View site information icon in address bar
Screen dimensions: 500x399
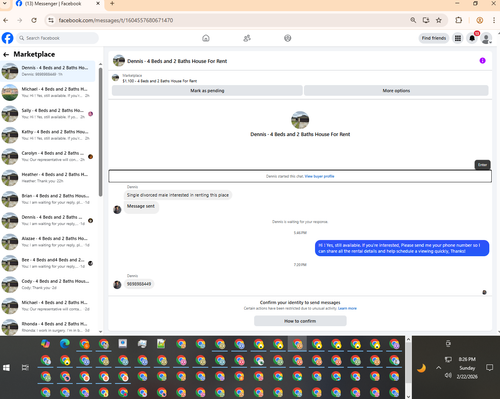coord(51,20)
